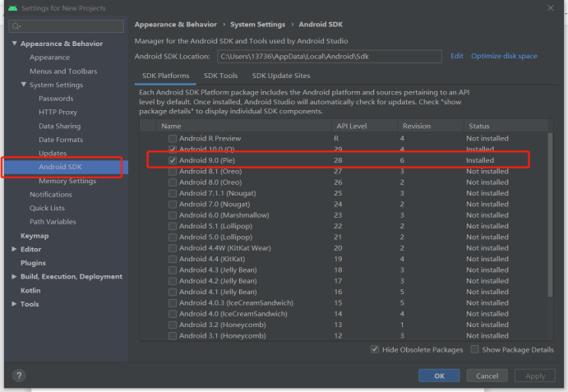The height and width of the screenshot is (392, 568).
Task: Click Appearance & Behavior in the breadcrumb
Action: 176,25
